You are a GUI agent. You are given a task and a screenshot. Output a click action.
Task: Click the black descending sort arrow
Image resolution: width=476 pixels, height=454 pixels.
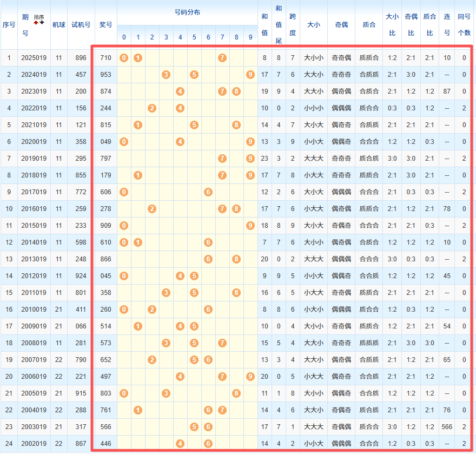(42, 22)
